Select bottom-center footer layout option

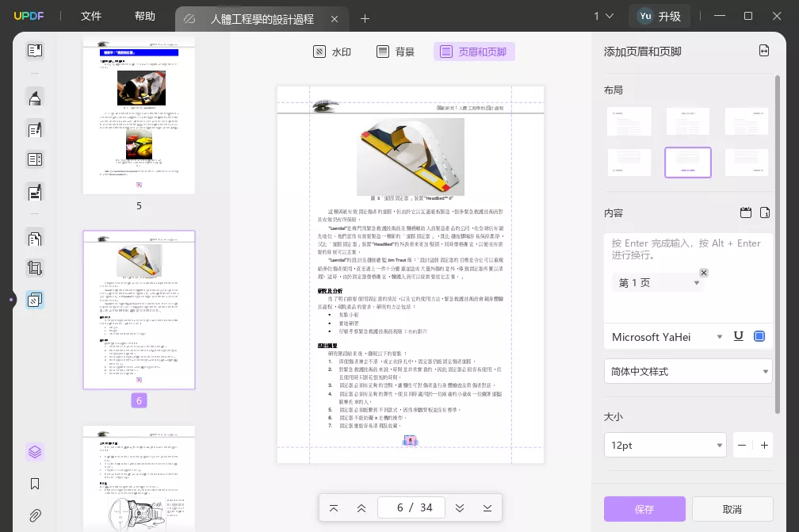(688, 163)
